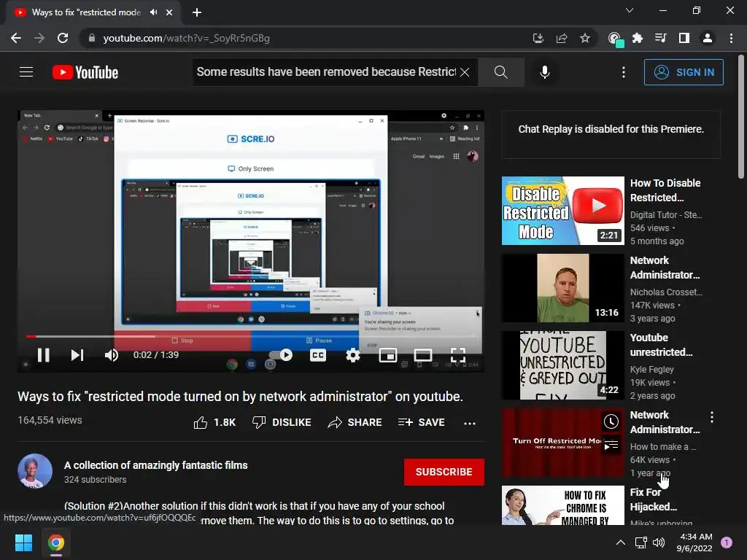Open options for 64K views Network Administrator video
Image resolution: width=747 pixels, height=560 pixels.
712,417
